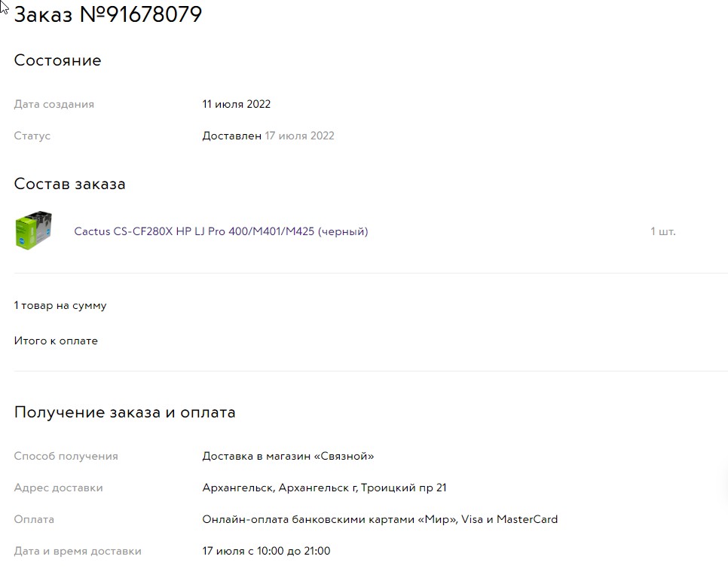This screenshot has width=728, height=584.
Task: Click the Получение заказа и оплата heading
Action: [x=124, y=412]
